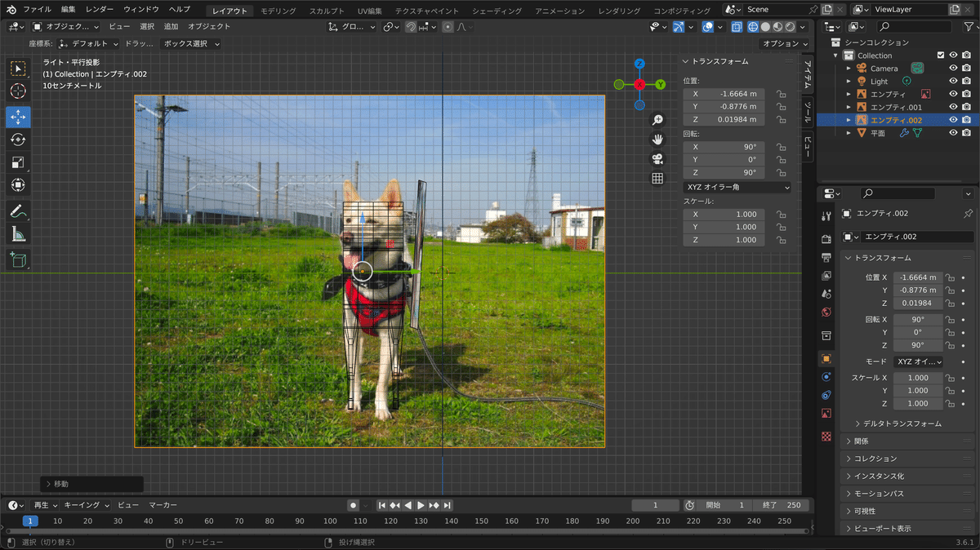Hide Camera in viewport with eye icon

pyautogui.click(x=953, y=69)
